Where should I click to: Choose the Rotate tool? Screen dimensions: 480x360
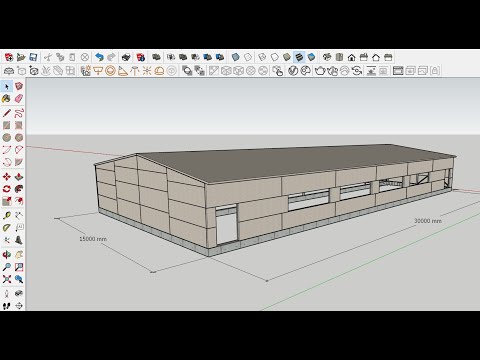[7, 189]
